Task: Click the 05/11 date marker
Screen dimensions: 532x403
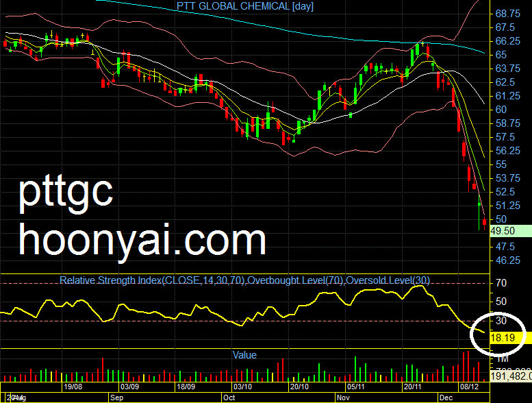Action: coord(355,387)
